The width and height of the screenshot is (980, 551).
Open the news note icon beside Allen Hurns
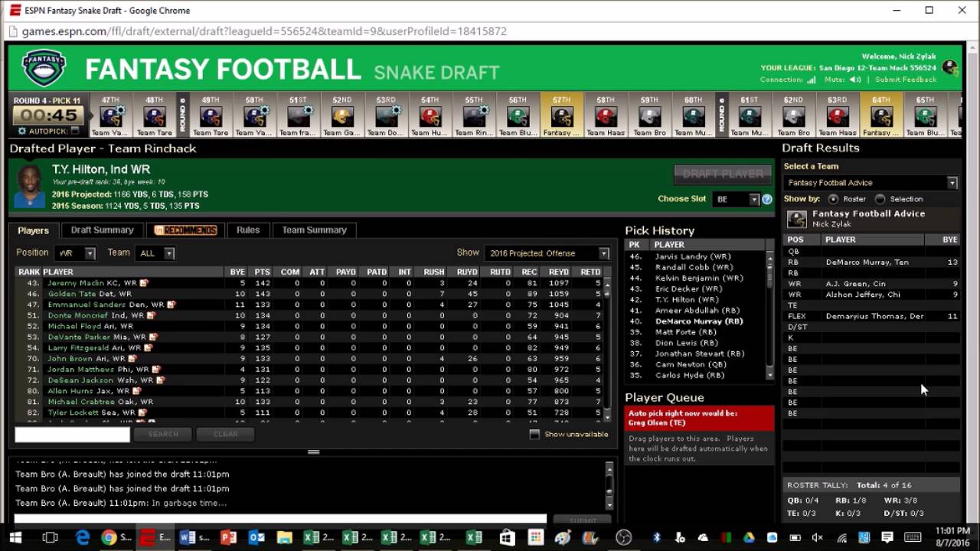(x=137, y=390)
